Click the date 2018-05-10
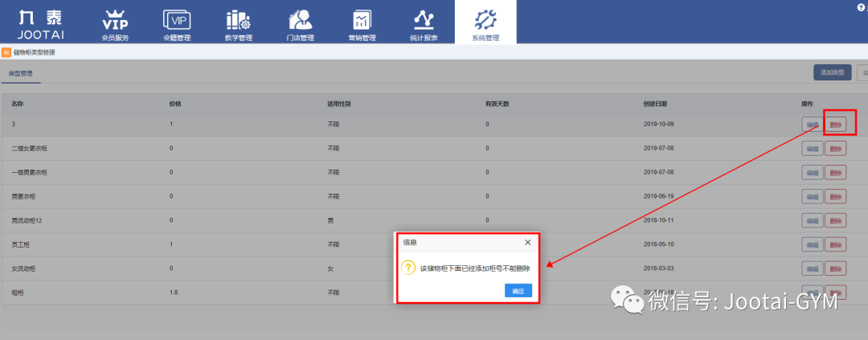This screenshot has width=868, height=340. (x=659, y=244)
